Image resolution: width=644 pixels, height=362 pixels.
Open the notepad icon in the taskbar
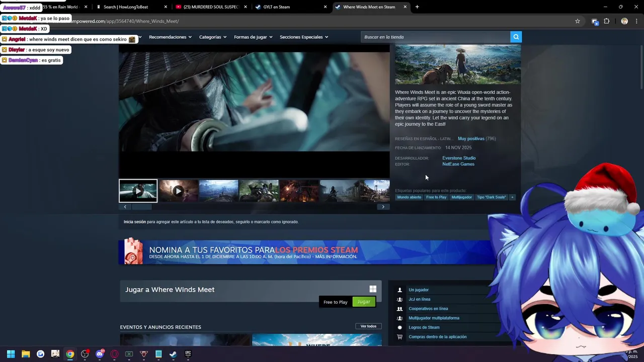[158, 354]
